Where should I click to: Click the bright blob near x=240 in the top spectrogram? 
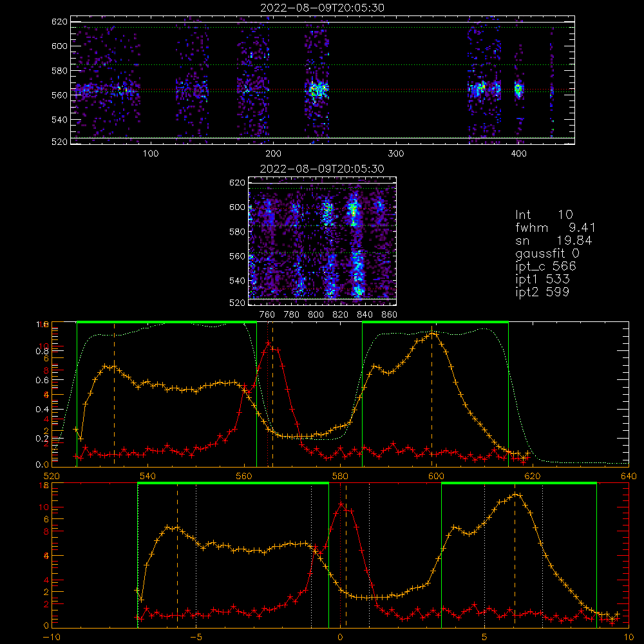(317, 90)
